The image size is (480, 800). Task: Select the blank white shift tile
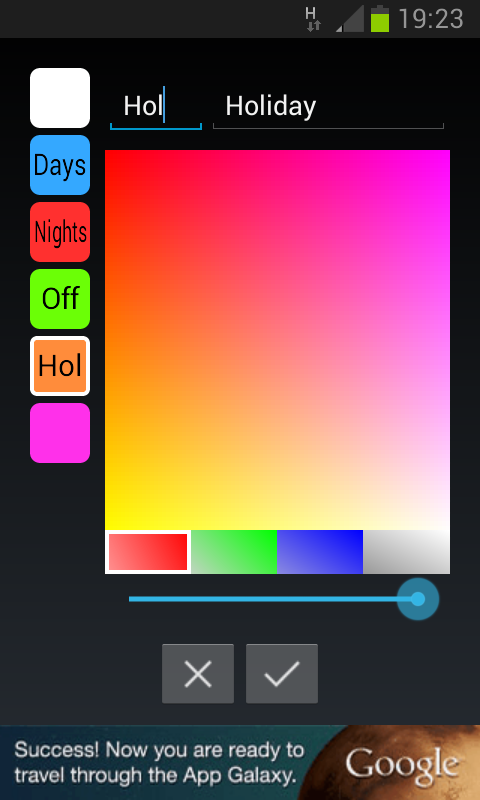pos(60,98)
